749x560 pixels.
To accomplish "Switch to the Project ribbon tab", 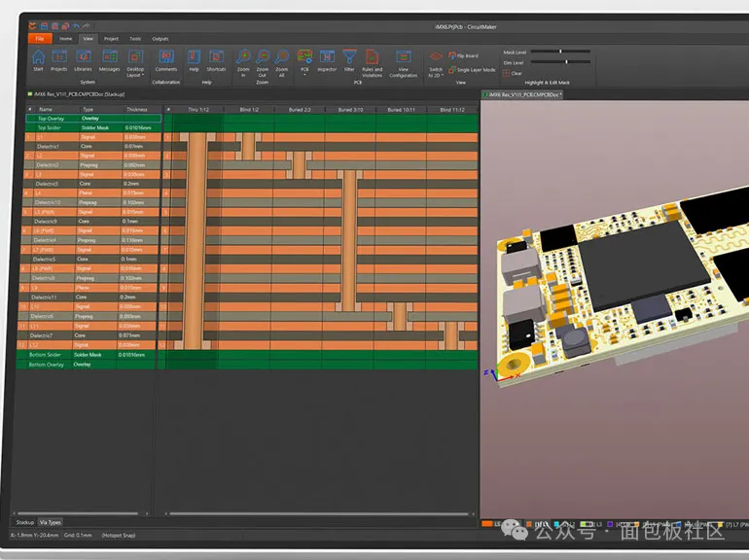I will (x=112, y=38).
